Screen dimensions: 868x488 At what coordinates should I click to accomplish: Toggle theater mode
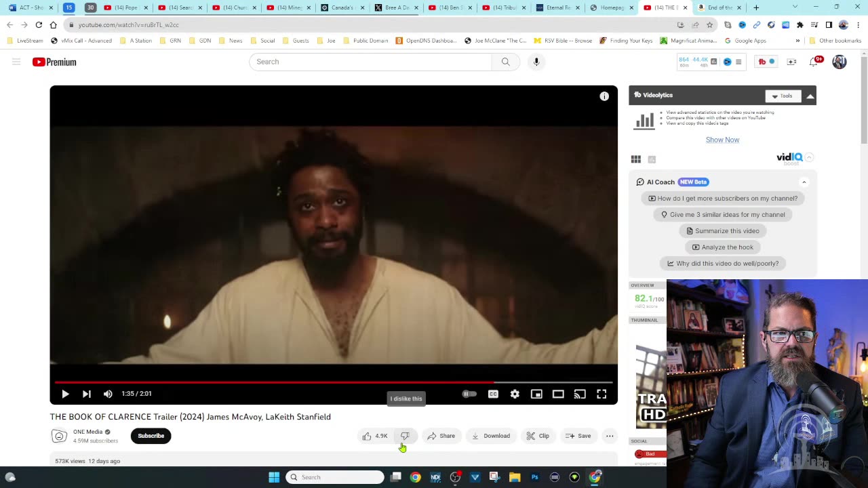(558, 394)
